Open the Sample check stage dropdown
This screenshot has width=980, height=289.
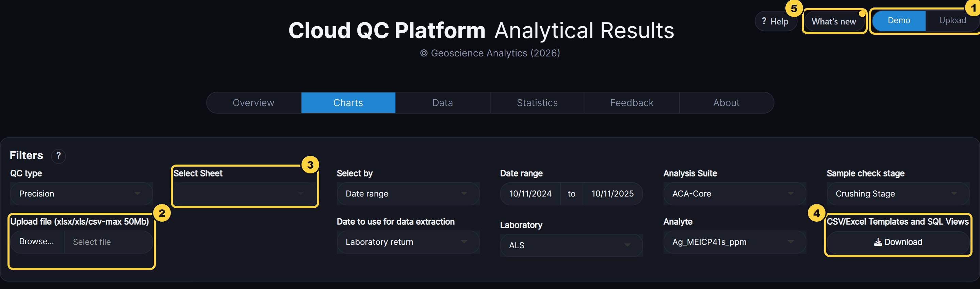898,193
